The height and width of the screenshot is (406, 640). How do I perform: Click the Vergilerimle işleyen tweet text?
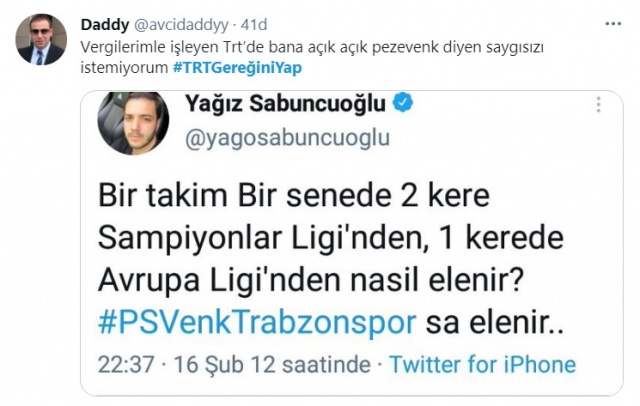point(312,58)
